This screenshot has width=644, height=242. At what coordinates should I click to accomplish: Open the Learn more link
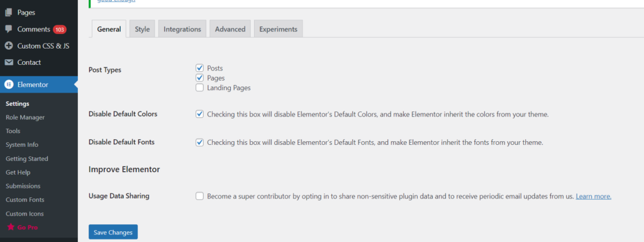(594, 197)
